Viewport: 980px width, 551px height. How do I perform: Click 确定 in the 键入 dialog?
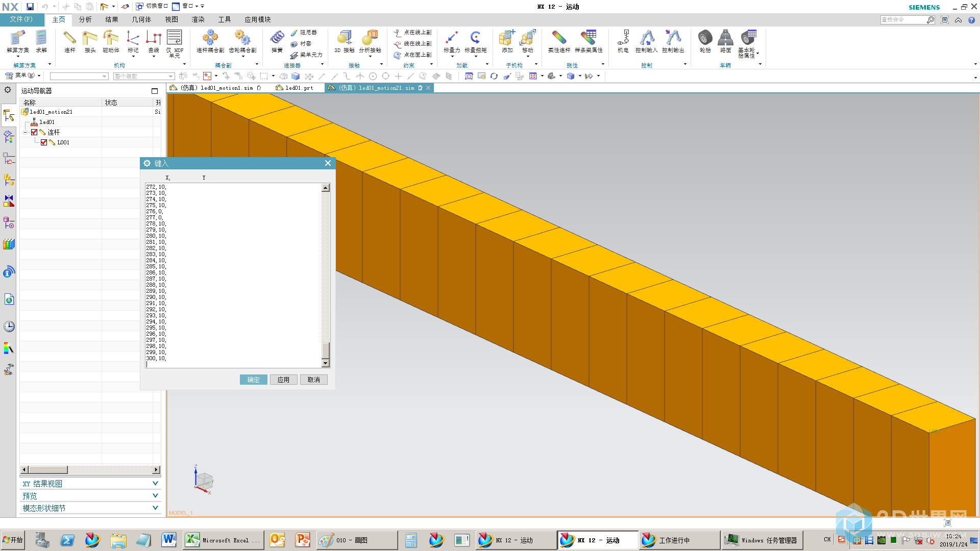point(254,380)
